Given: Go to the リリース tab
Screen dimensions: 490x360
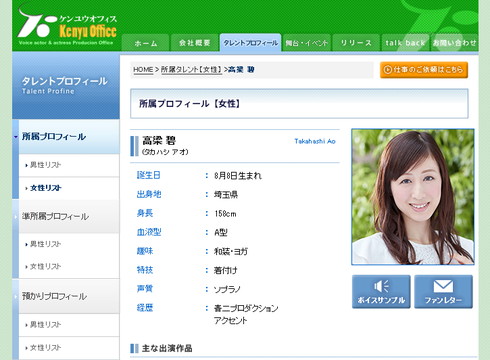Looking at the screenshot, I should (356, 43).
